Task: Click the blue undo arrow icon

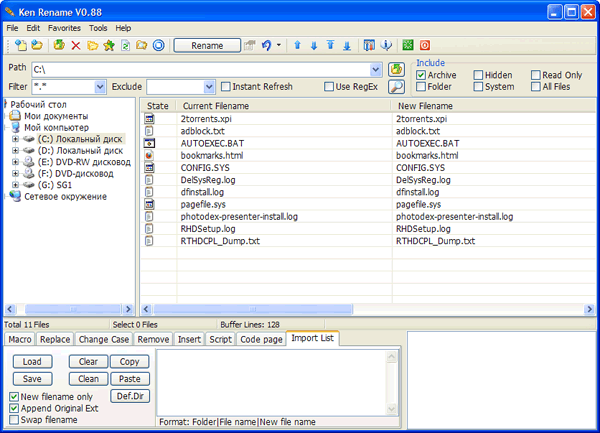Action: (x=266, y=45)
